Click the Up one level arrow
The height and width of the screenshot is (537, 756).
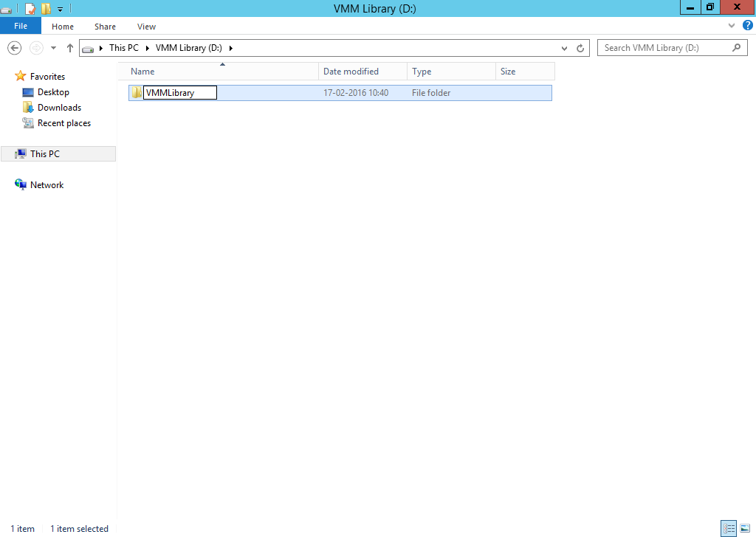pos(70,47)
